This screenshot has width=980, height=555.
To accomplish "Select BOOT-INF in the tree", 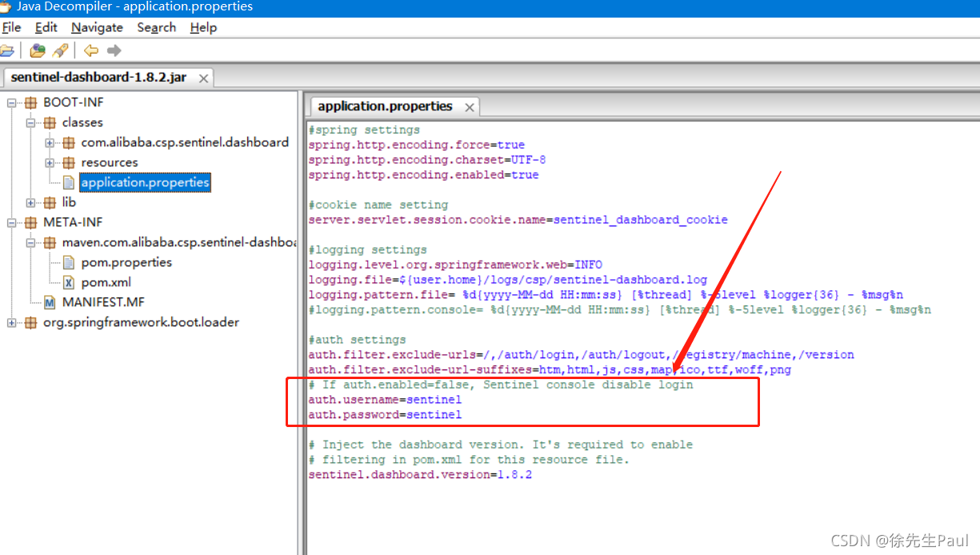I will click(x=73, y=102).
